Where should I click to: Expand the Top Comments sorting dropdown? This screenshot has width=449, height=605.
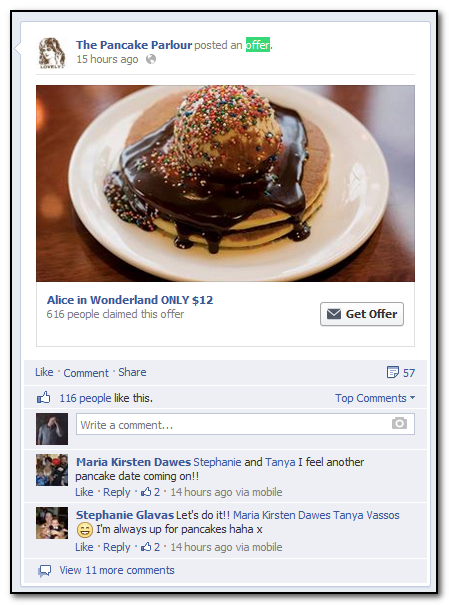(x=375, y=398)
